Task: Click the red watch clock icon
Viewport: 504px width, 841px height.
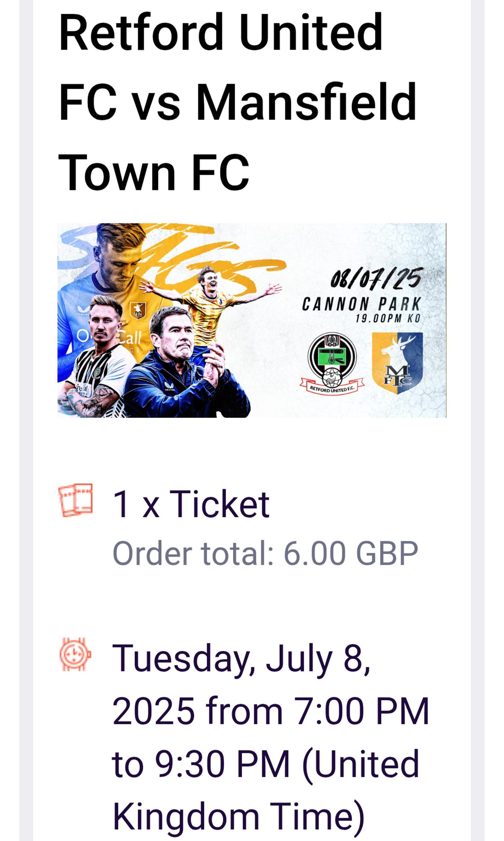Action: pos(75,655)
